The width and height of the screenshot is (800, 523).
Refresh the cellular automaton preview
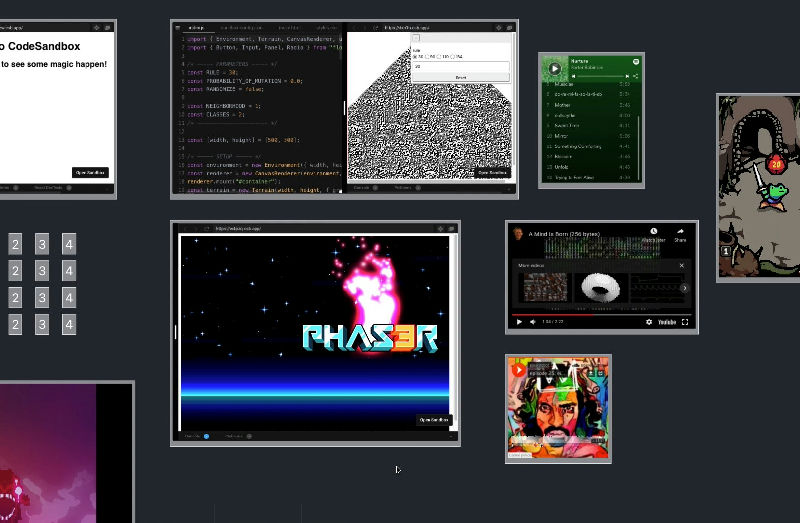coord(376,28)
